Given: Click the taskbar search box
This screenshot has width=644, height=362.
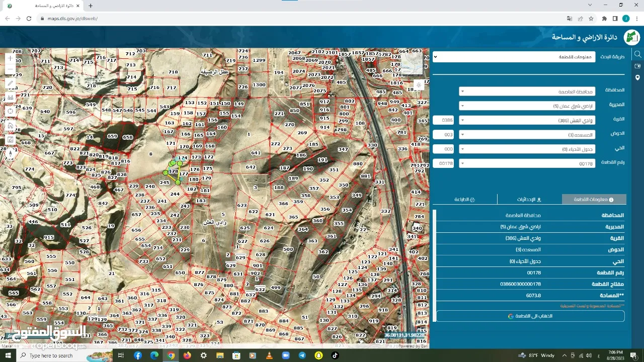Looking at the screenshot, I should tap(65, 355).
